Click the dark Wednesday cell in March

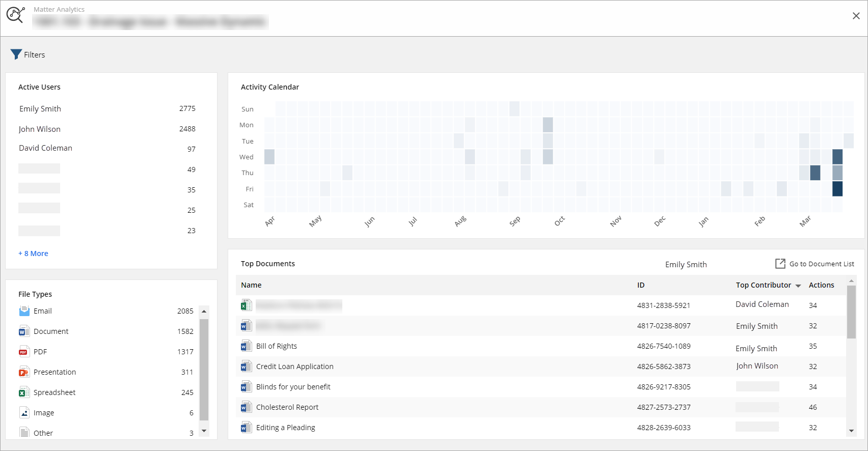[x=837, y=157]
